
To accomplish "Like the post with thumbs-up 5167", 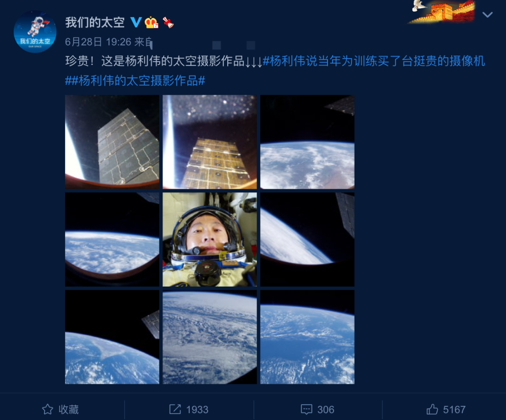I will [446, 409].
